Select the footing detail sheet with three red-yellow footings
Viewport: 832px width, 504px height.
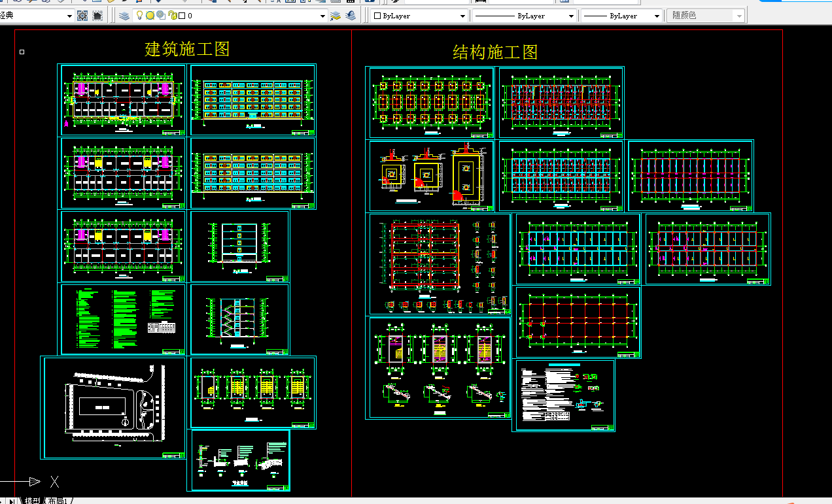point(431,176)
